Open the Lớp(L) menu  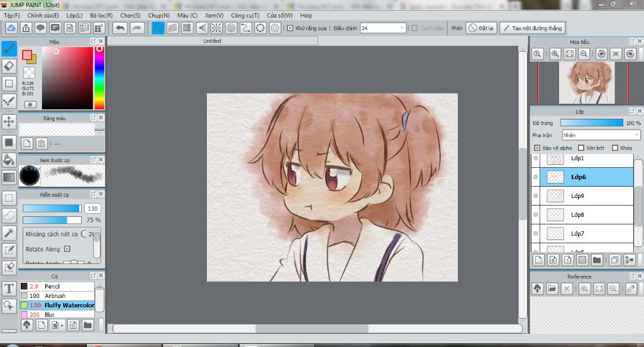click(x=74, y=16)
